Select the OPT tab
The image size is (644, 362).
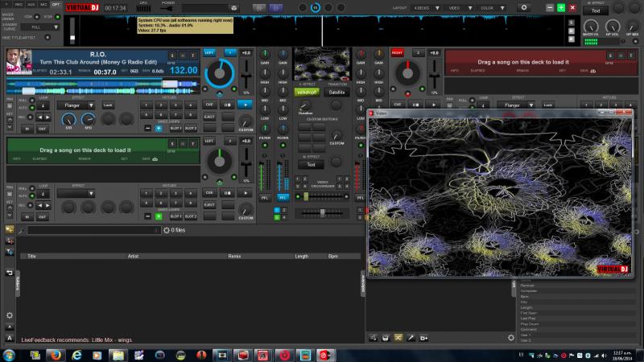(56, 5)
